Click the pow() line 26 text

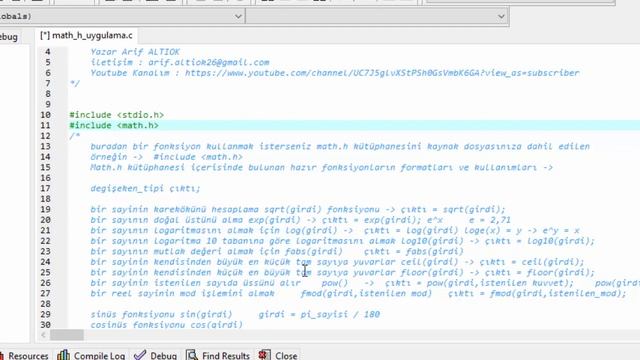365,283
